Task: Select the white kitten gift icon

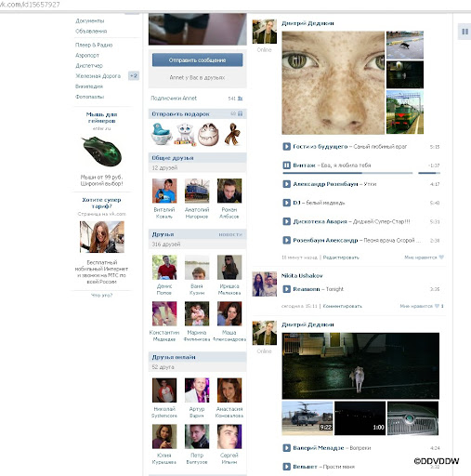Action: click(x=185, y=134)
